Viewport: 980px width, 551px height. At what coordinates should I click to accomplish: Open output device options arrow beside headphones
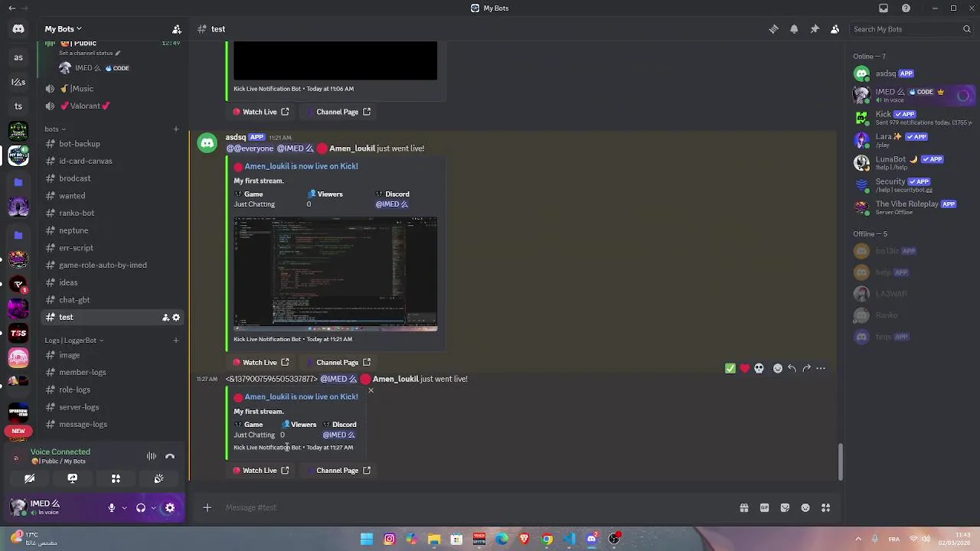click(x=153, y=507)
